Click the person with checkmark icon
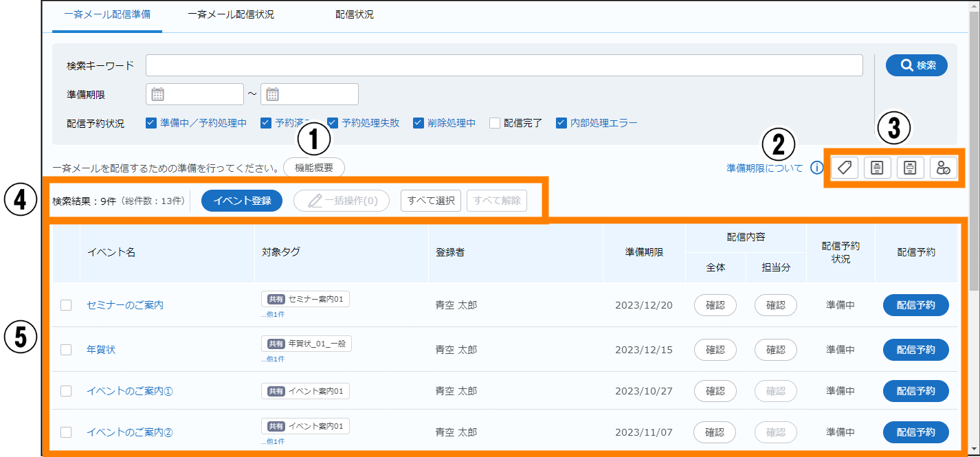This screenshot has width=980, height=457. click(943, 168)
